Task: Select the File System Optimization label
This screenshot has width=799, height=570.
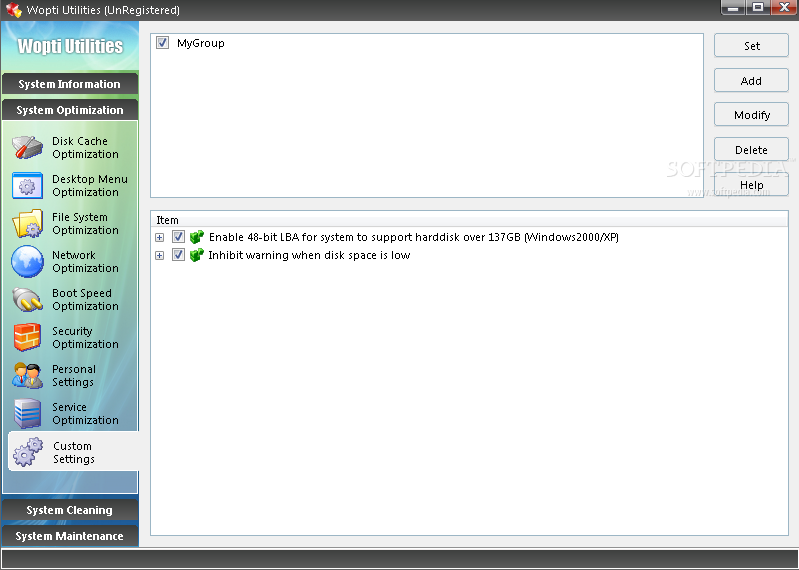Action: point(85,224)
